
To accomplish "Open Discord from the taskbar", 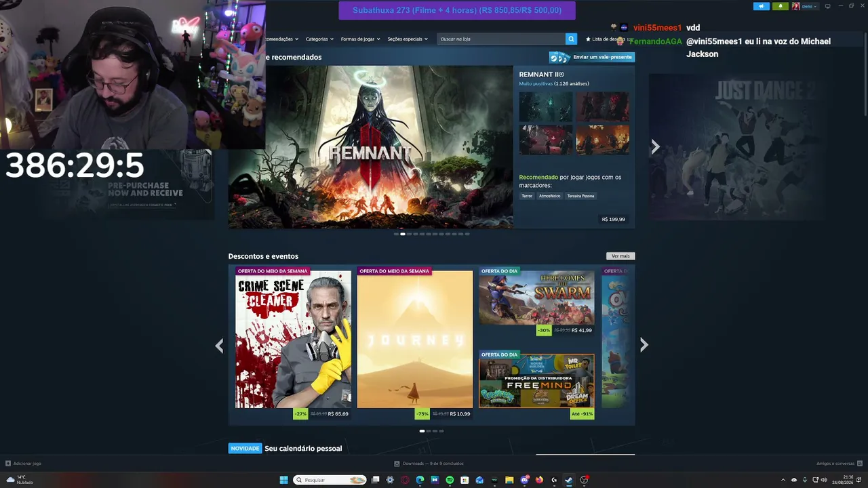I will pyautogui.click(x=524, y=480).
